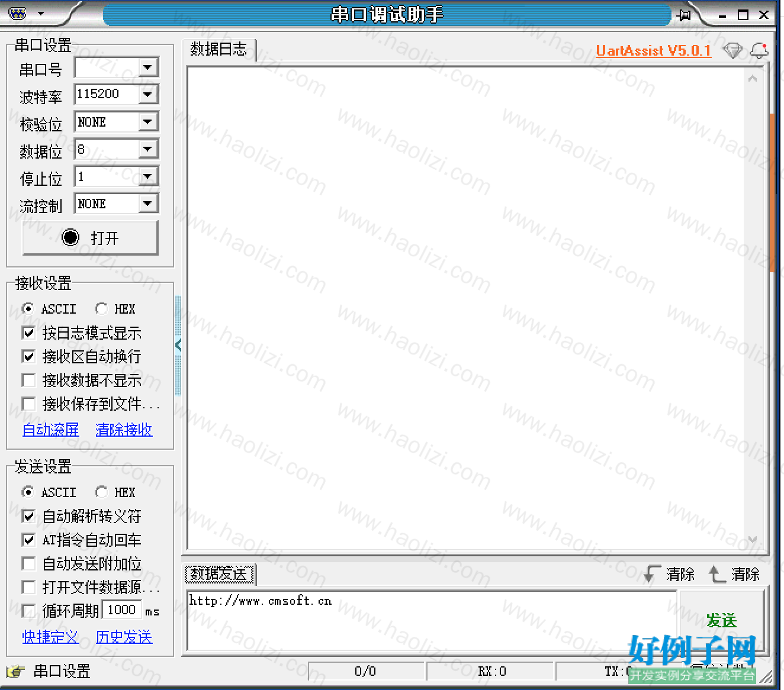Image resolution: width=784 pixels, height=690 pixels.
Task: Pin the window on top
Action: point(685,15)
